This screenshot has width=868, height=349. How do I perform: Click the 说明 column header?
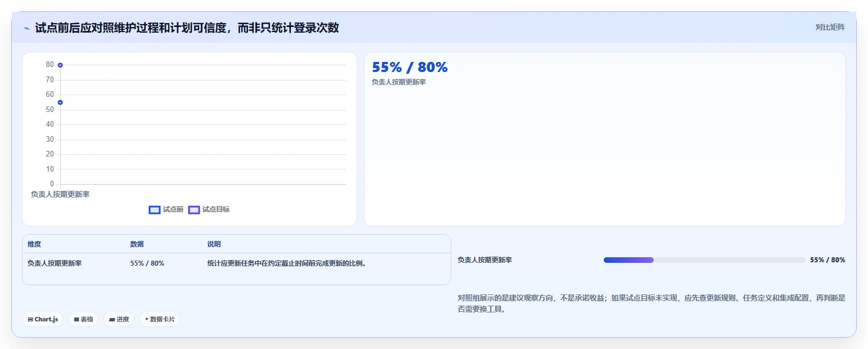(x=214, y=244)
